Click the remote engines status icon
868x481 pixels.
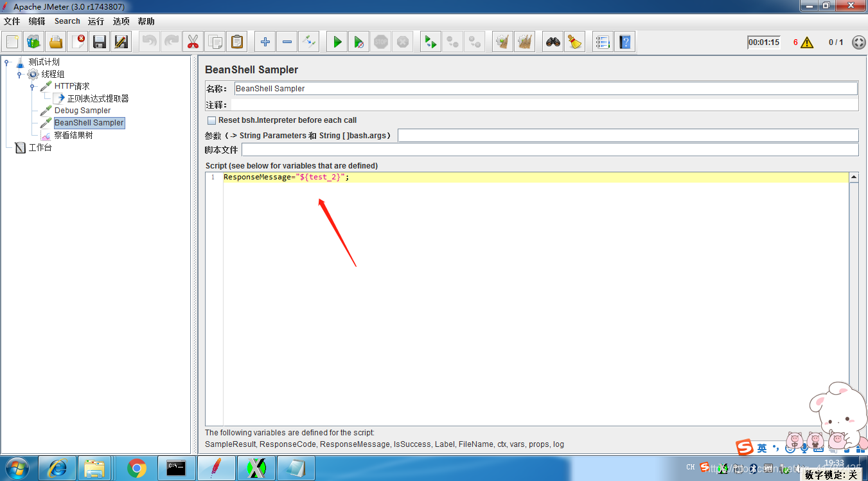pos(858,42)
